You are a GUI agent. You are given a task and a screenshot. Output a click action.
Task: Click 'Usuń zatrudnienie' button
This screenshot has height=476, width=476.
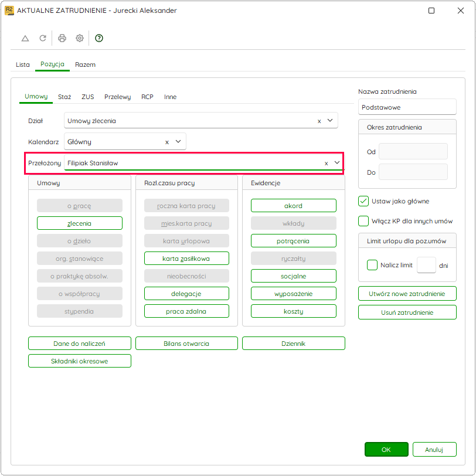click(407, 312)
